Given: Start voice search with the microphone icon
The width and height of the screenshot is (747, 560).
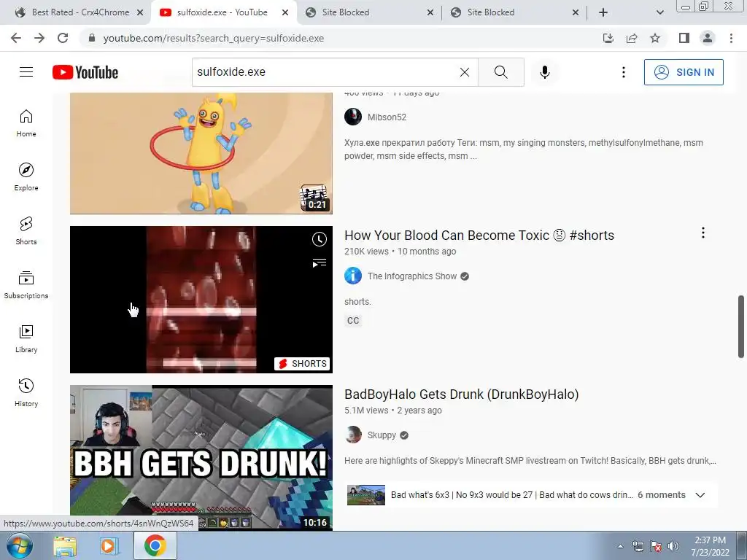Looking at the screenshot, I should click(544, 72).
